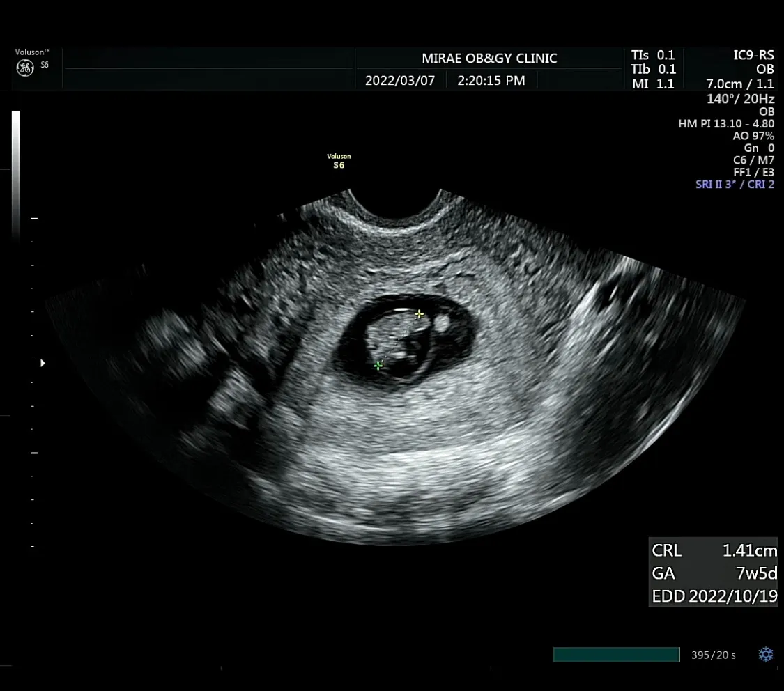Screen dimensions: 784x691
Task: Click the focal depth arrow marker
Action: pyautogui.click(x=43, y=363)
